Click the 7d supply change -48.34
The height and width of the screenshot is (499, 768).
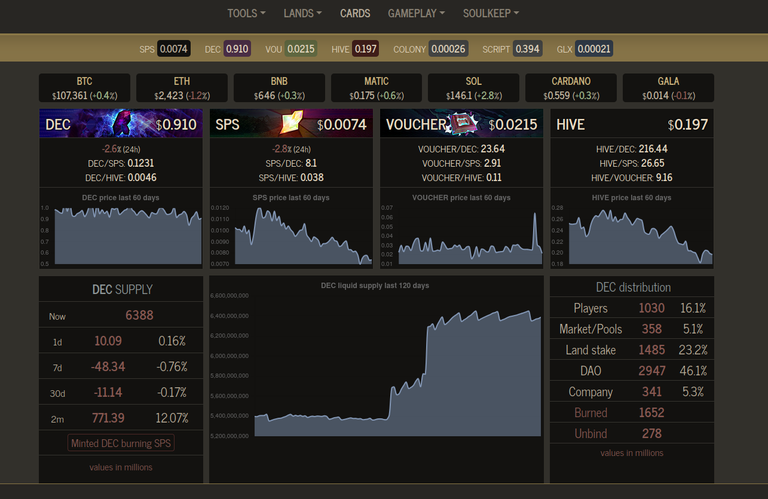pyautogui.click(x=108, y=367)
